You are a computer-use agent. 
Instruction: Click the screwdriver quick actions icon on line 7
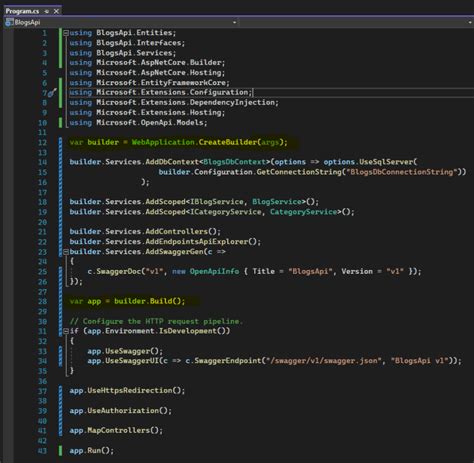pyautogui.click(x=52, y=93)
